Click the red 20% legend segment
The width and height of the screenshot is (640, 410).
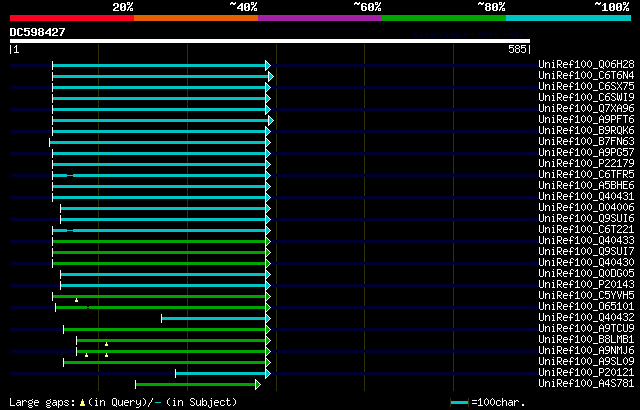pos(72,18)
